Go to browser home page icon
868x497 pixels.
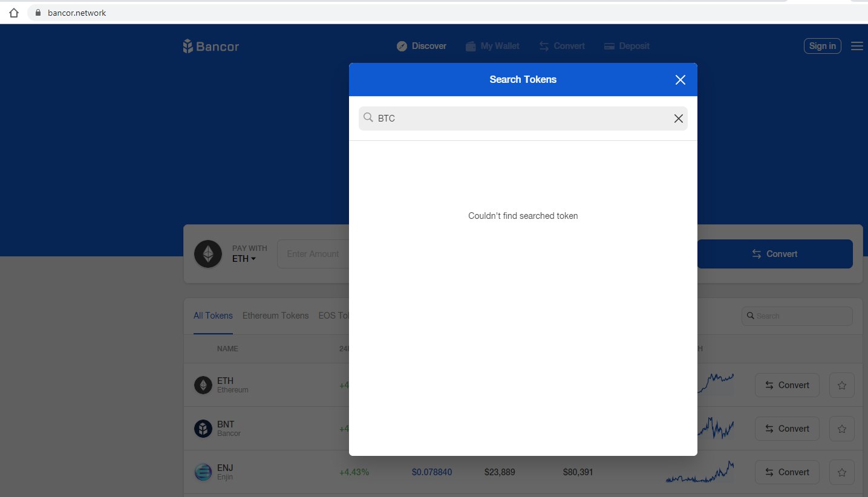[x=14, y=13]
